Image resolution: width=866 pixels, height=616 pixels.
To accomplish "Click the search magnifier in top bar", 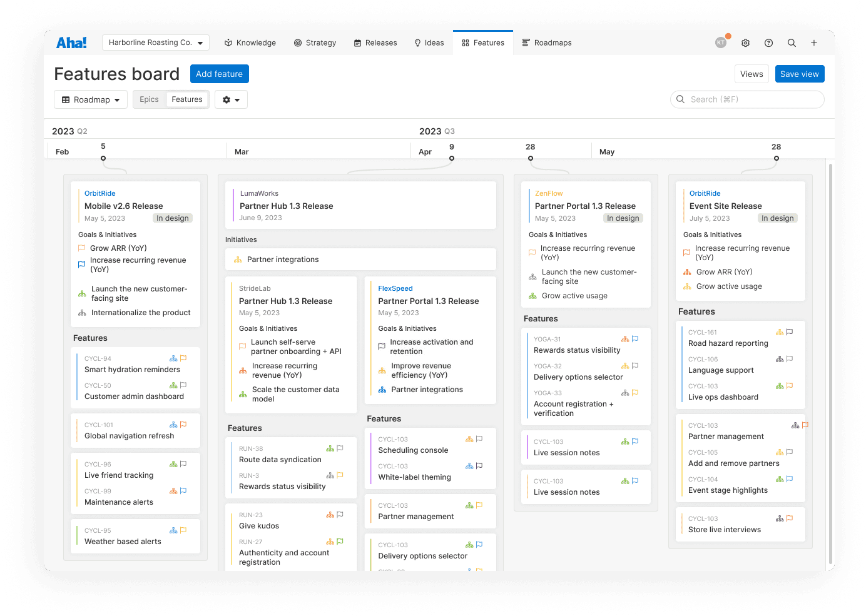I will point(792,43).
